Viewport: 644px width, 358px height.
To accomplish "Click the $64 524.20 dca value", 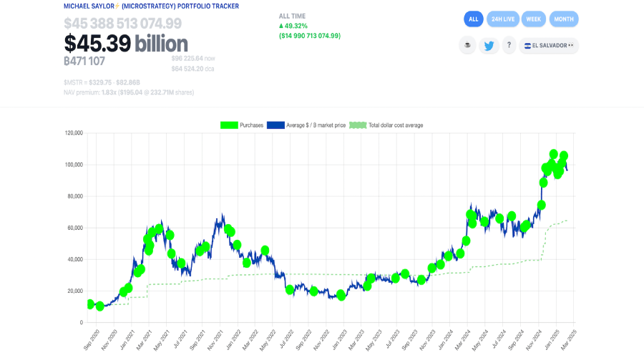I will pos(192,69).
